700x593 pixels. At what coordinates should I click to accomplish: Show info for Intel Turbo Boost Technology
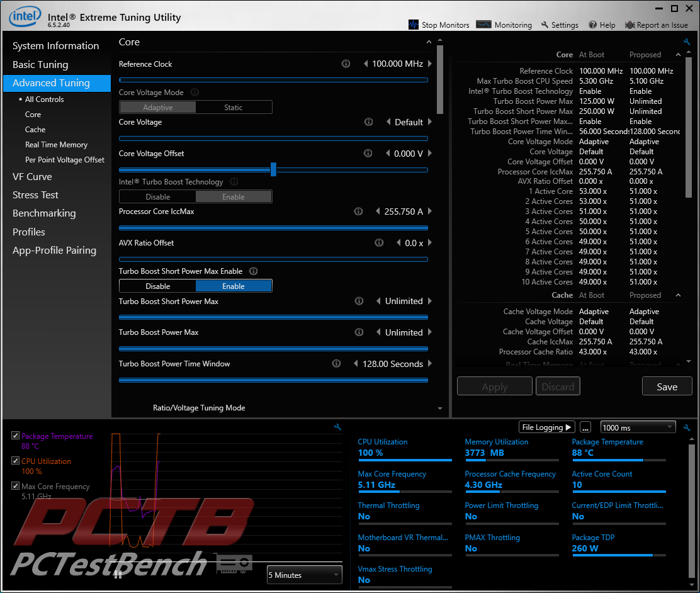click(x=234, y=182)
